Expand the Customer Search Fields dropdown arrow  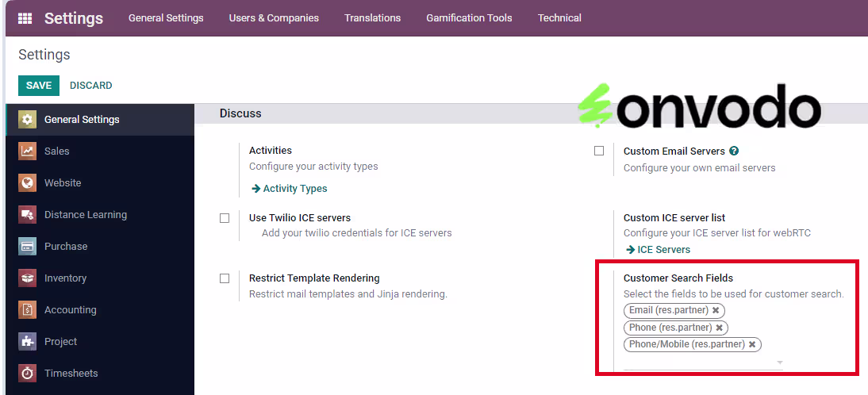click(779, 363)
